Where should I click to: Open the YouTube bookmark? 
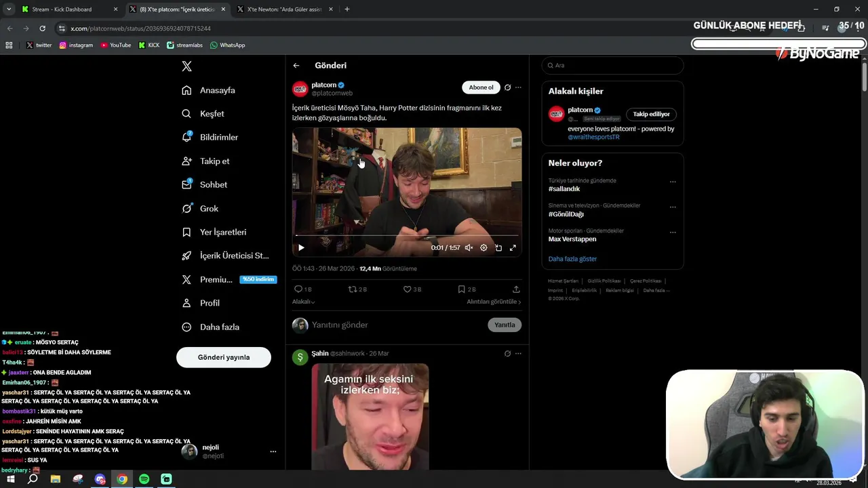116,45
